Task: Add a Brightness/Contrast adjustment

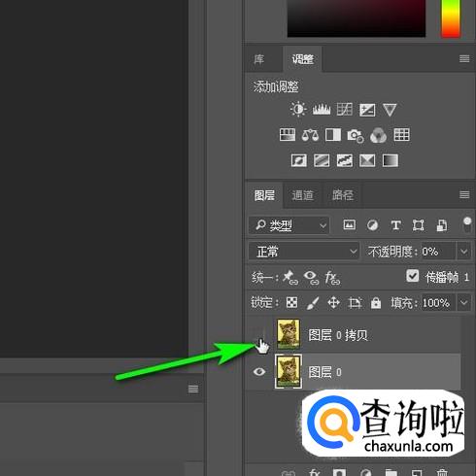Action: [x=298, y=109]
